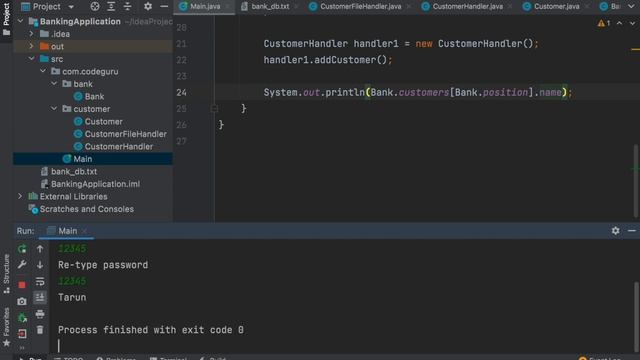This screenshot has height=360, width=640.
Task: Collapse the src folder
Action: coord(31,59)
